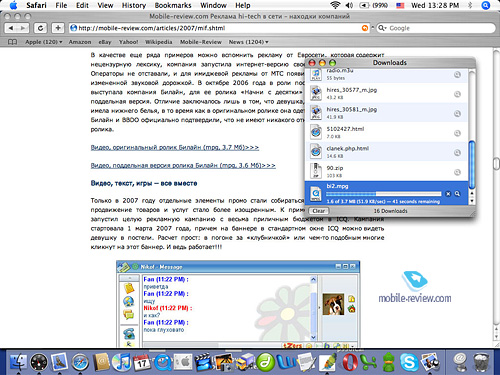Open the View menu
This screenshot has width=500, height=375.
point(105,5)
